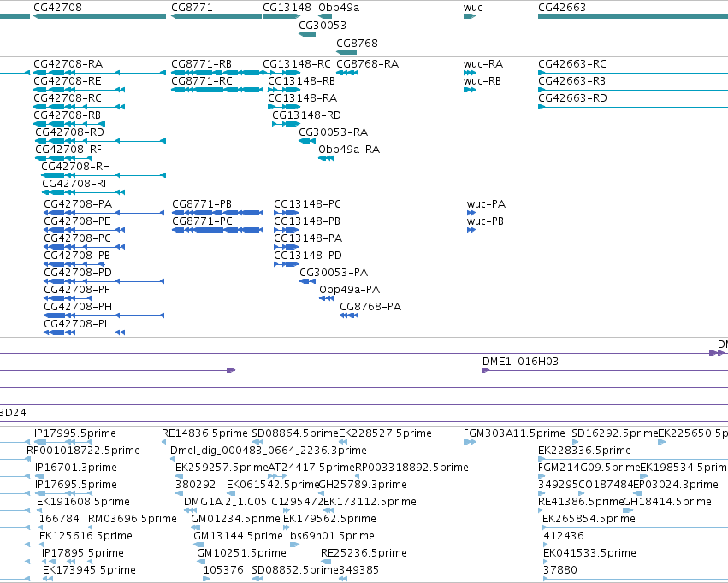Click transcript CG42708-RH

pyautogui.click(x=75, y=167)
